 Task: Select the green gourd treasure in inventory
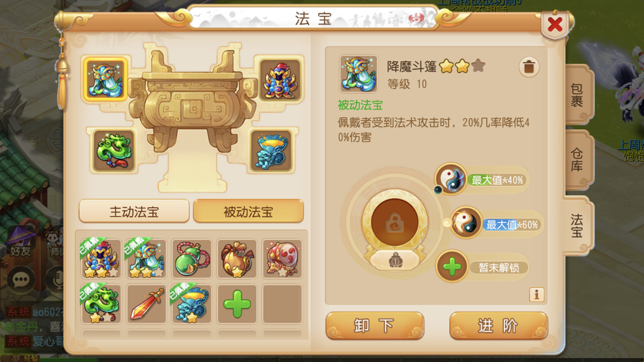[191, 259]
